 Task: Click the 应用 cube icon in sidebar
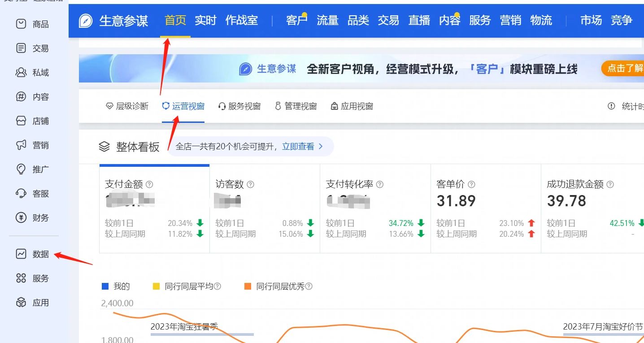21,302
